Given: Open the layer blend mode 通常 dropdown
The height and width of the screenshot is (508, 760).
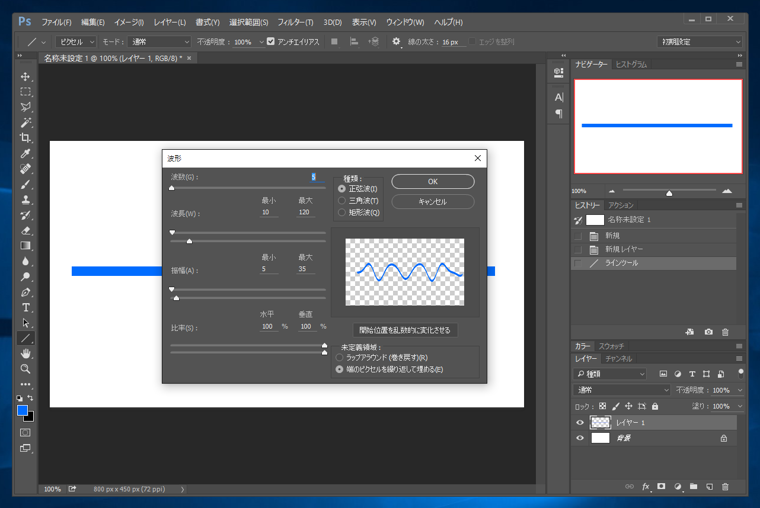Looking at the screenshot, I should pos(622,390).
